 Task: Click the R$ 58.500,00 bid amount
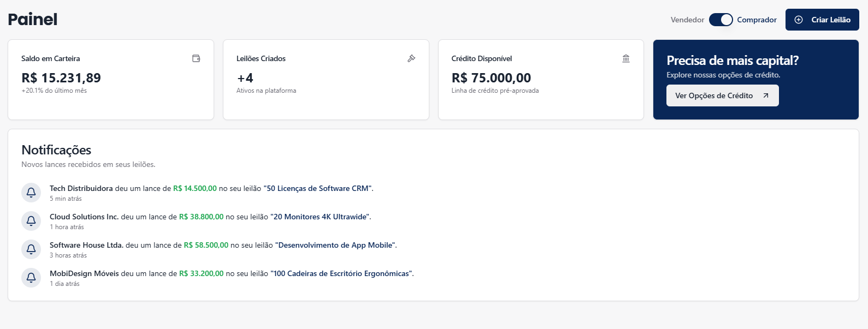[206, 245]
